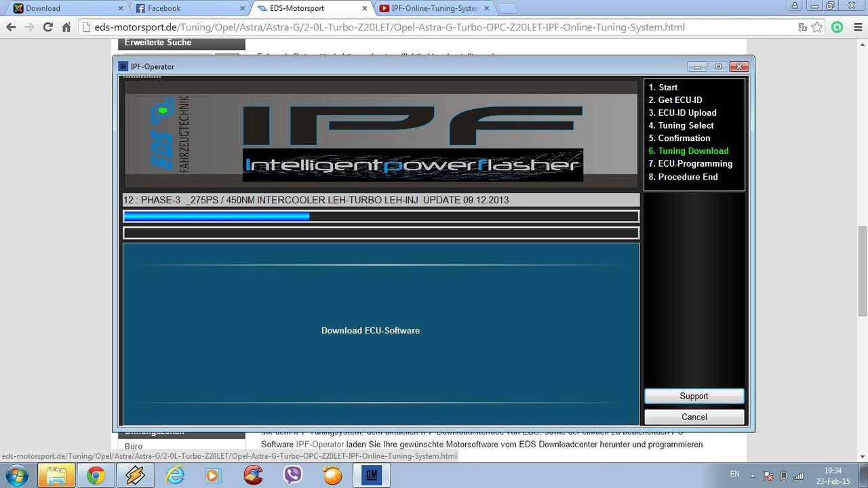Bookmark this page with the star icon
Image resolution: width=868 pixels, height=488 pixels.
[817, 28]
